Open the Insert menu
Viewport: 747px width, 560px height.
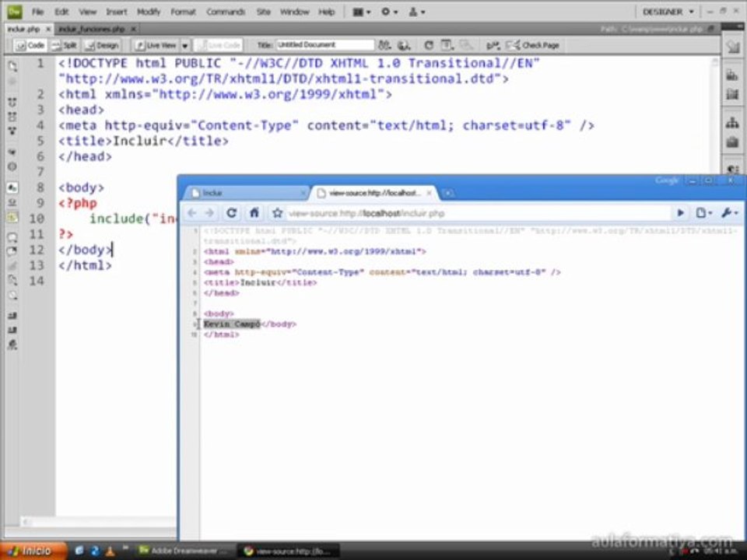(x=116, y=12)
